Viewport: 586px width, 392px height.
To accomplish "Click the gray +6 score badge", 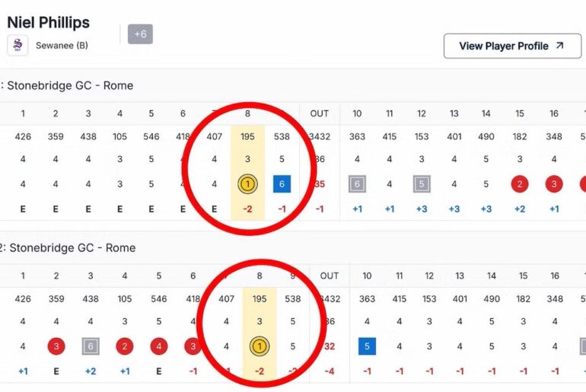I will tap(140, 34).
